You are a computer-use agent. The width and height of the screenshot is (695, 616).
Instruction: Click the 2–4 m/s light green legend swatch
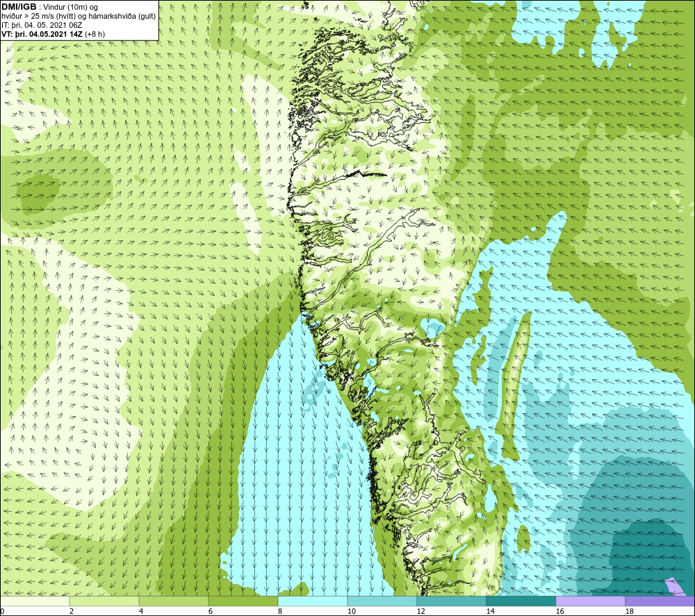coord(104,601)
